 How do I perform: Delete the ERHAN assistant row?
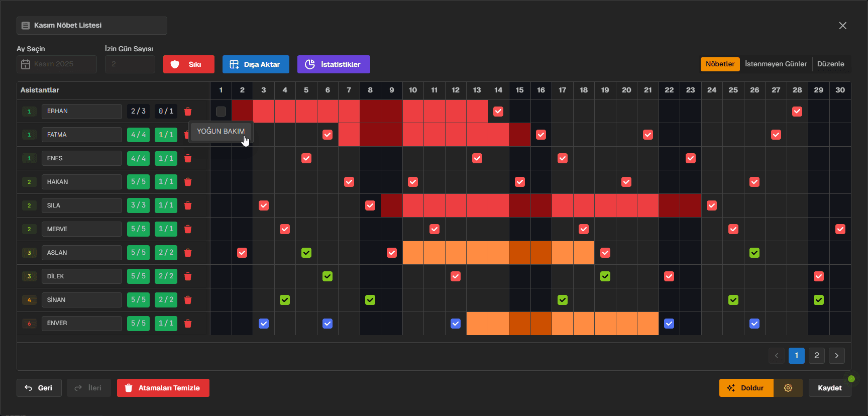188,112
